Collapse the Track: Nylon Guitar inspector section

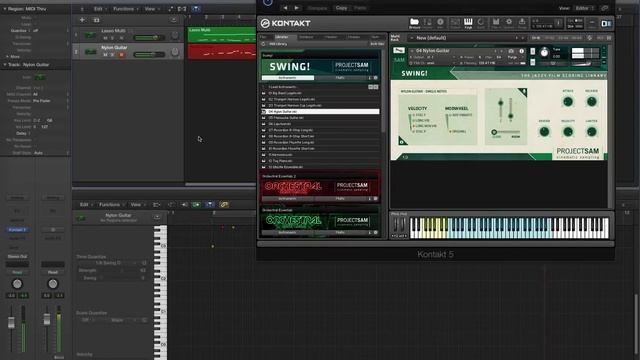click(x=4, y=64)
